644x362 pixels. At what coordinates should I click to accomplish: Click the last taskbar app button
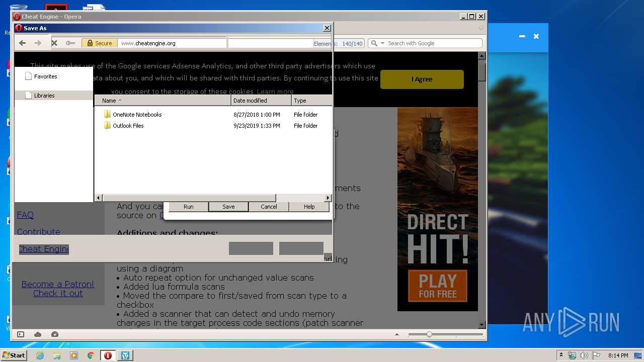coord(125,355)
